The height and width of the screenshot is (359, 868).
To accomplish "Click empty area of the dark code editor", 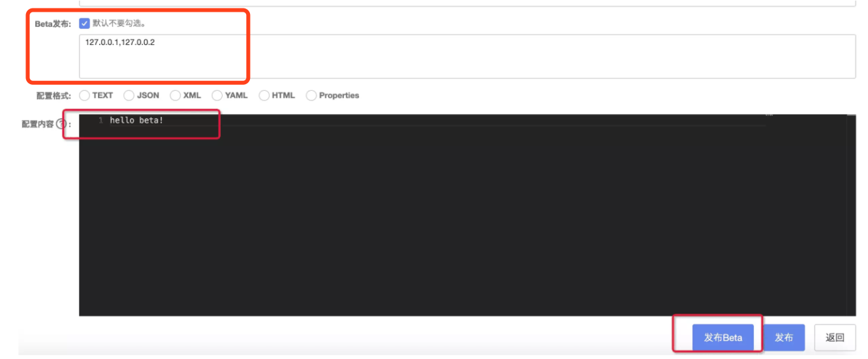I will tap(424, 222).
